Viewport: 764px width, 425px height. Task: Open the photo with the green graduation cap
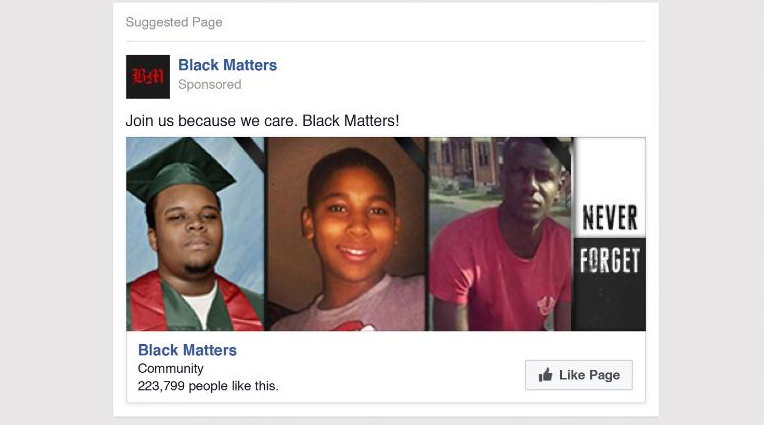(x=195, y=234)
